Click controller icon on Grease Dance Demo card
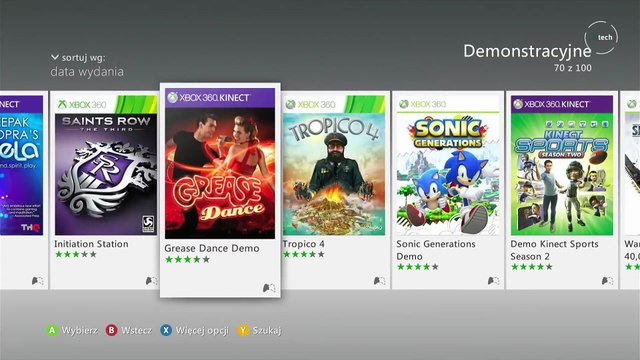640x360 pixels. [x=269, y=288]
